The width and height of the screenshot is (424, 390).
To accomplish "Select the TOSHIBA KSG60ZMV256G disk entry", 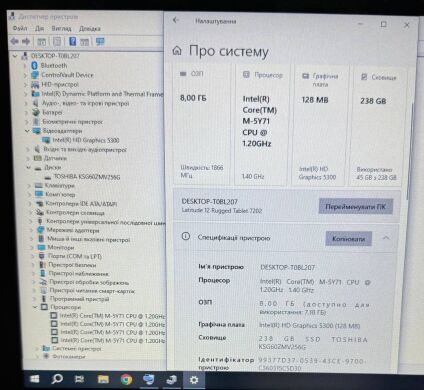I will (x=87, y=176).
